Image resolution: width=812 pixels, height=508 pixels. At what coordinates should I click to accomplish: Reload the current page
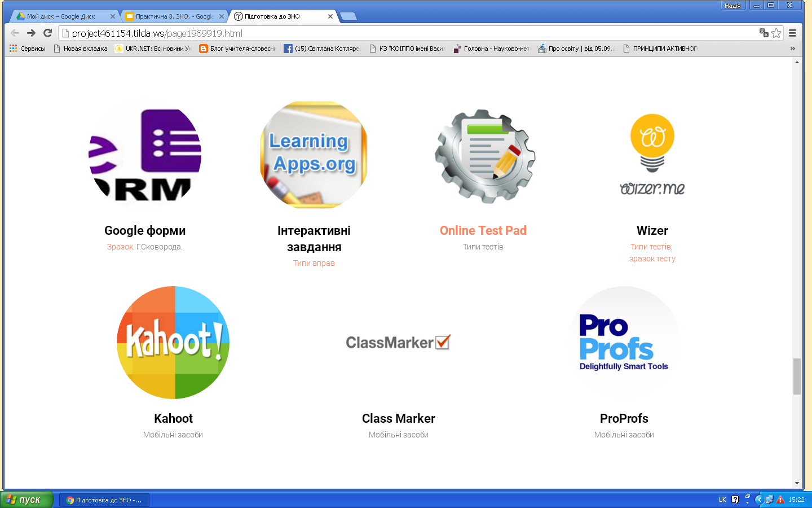[x=47, y=33]
